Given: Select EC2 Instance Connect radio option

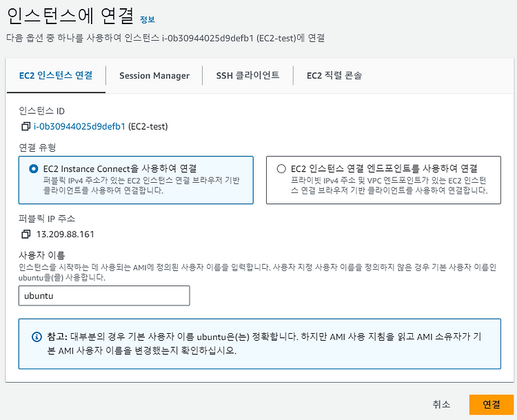Looking at the screenshot, I should point(34,169).
